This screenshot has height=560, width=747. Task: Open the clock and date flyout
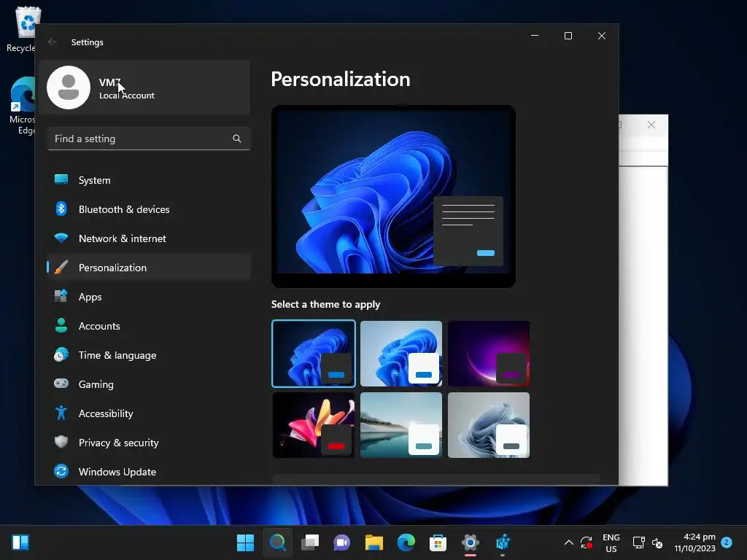[x=695, y=542]
